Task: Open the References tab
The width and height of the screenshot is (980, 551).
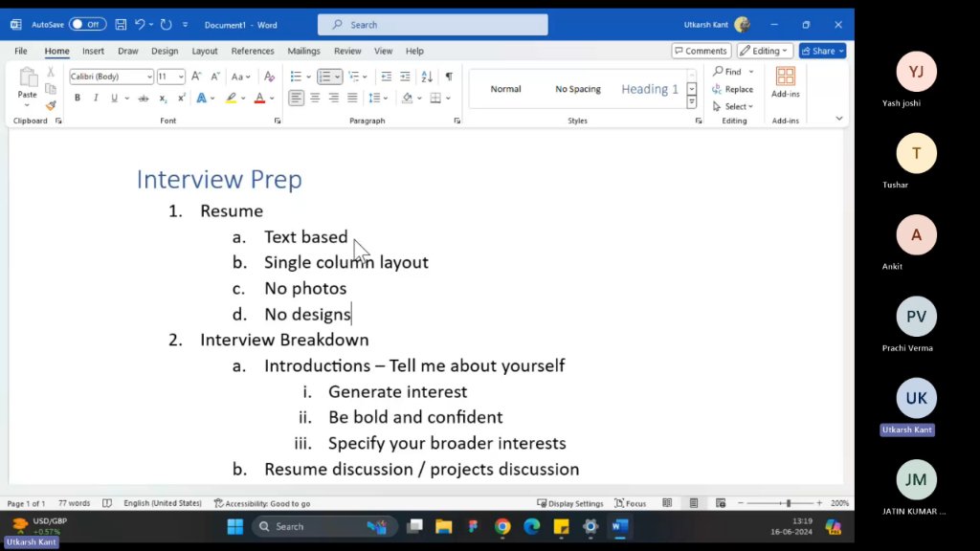Action: click(253, 51)
